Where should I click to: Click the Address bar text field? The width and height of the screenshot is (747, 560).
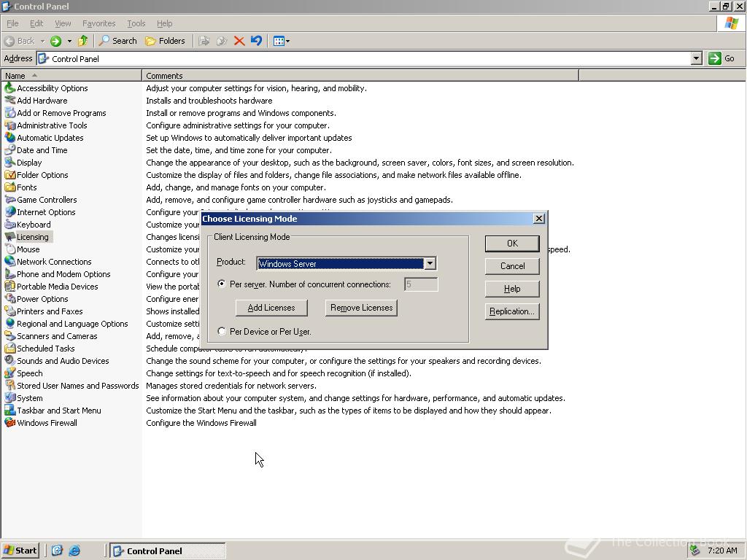365,58
